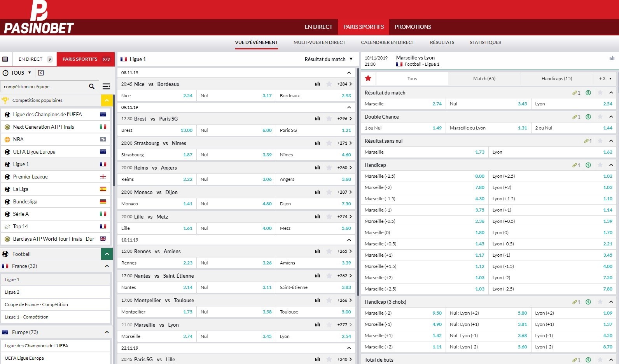Open statistics icon for Lille vs Metz
The width and height of the screenshot is (619, 364).
[x=318, y=217]
